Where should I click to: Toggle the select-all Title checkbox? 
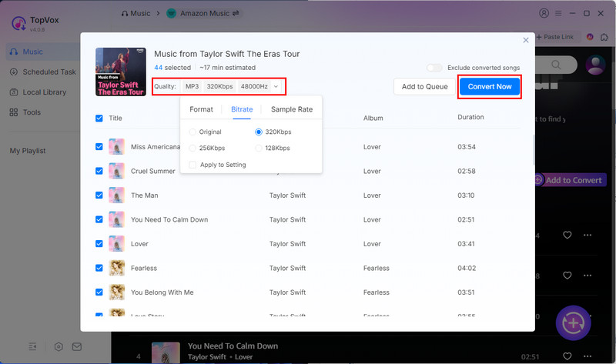click(99, 119)
